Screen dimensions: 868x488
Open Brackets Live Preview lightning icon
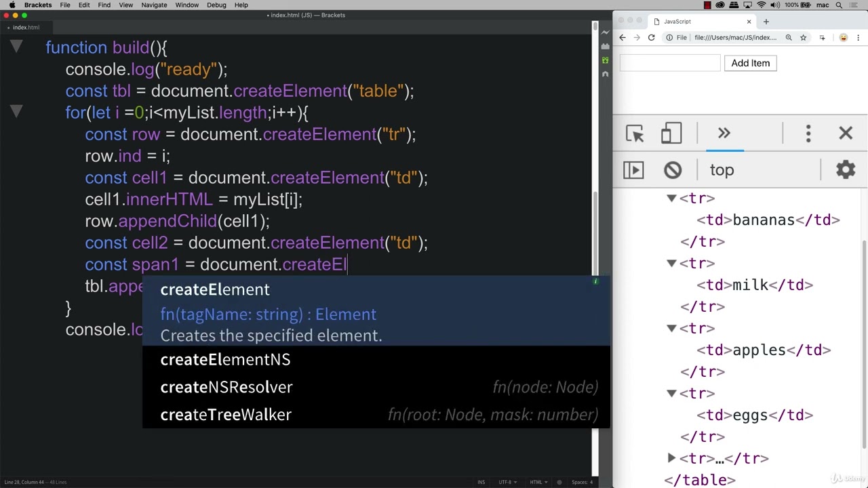[605, 32]
